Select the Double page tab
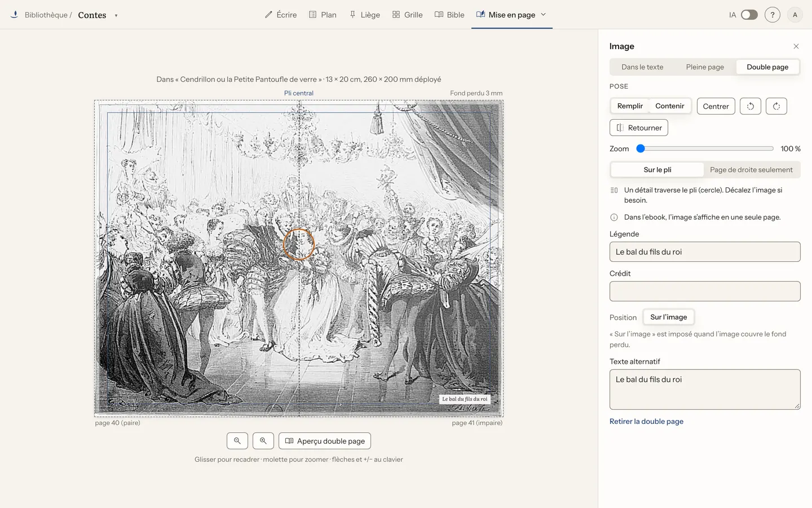This screenshot has width=812, height=508. point(767,67)
